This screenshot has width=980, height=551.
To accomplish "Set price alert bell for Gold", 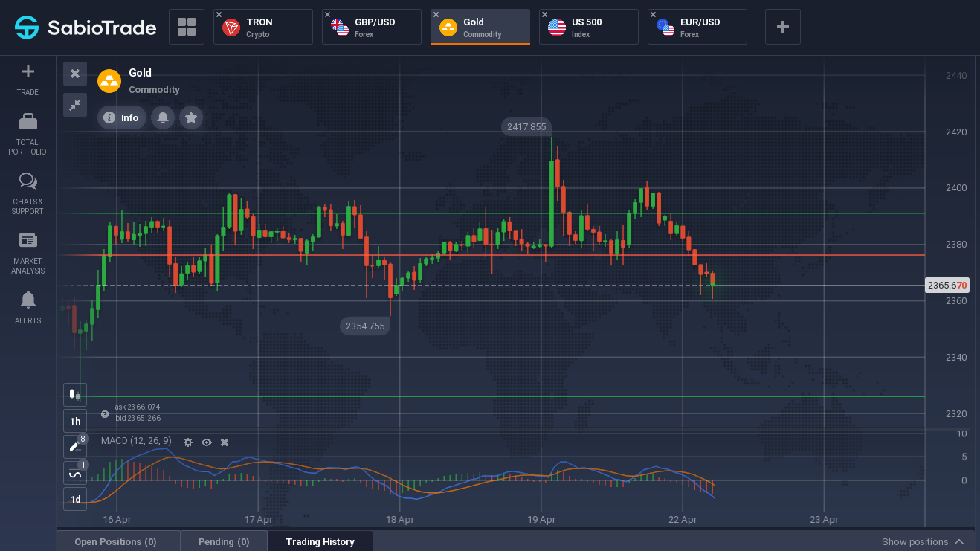I will point(163,117).
